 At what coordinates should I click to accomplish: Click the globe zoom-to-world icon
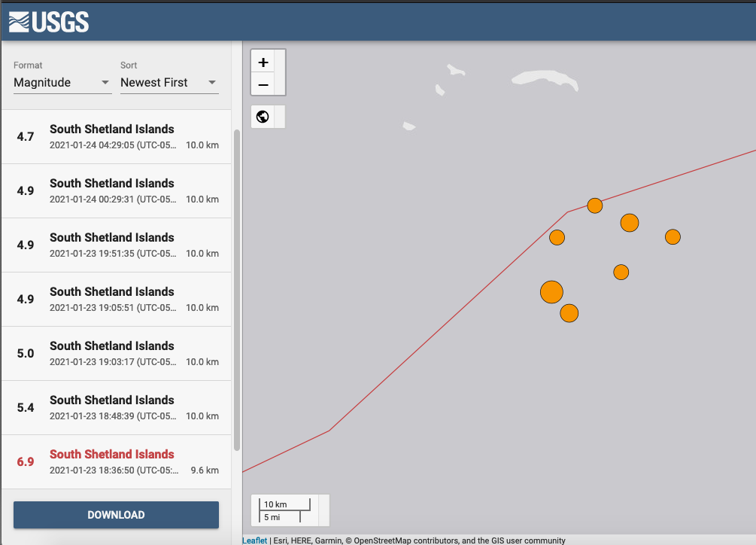point(263,117)
